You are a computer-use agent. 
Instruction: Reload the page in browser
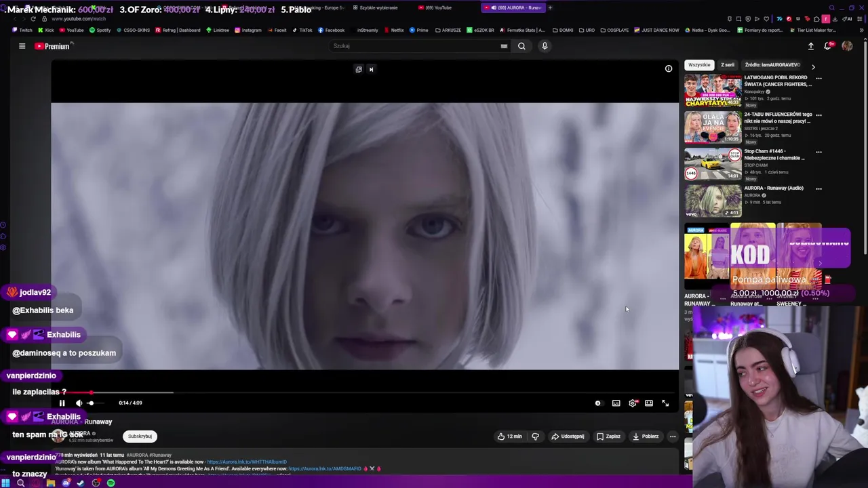(33, 19)
